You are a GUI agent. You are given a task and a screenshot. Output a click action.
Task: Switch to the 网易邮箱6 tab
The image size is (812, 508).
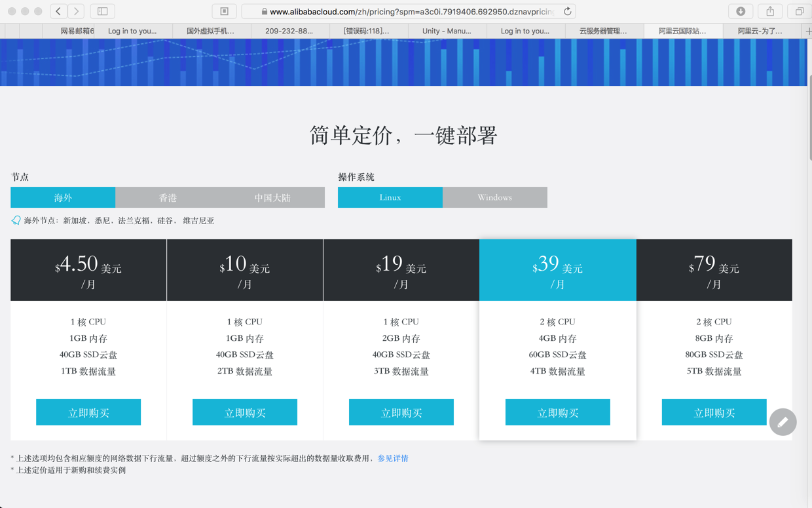tap(68, 31)
